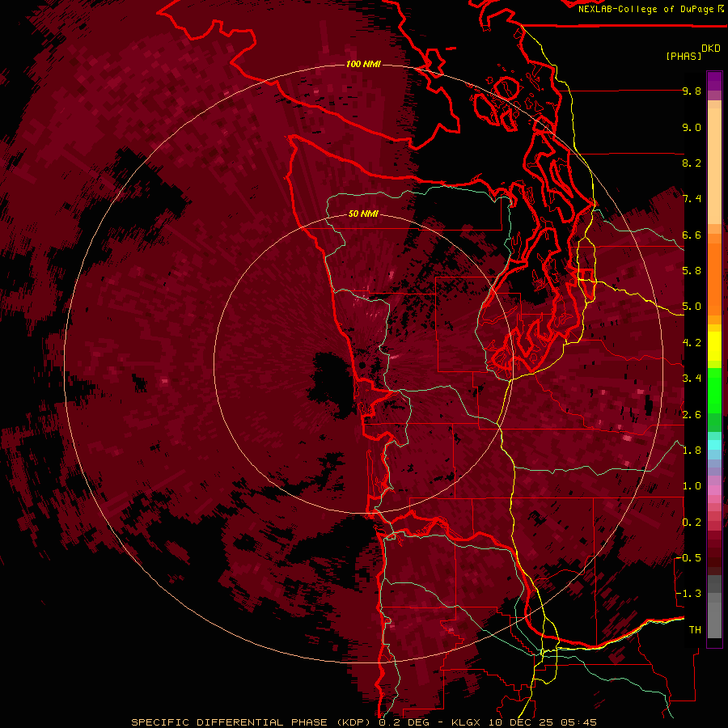Click the Specific Differential Phase (KDP) title text

[252, 722]
